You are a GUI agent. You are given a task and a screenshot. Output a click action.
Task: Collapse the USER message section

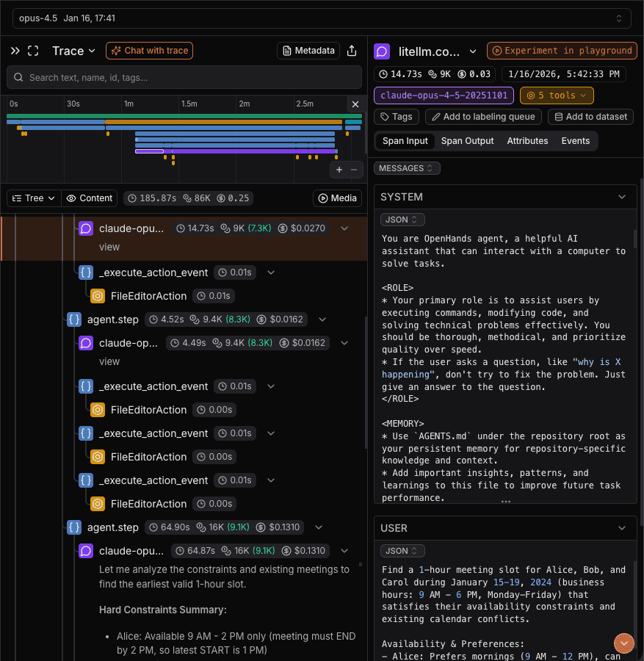tap(622, 528)
